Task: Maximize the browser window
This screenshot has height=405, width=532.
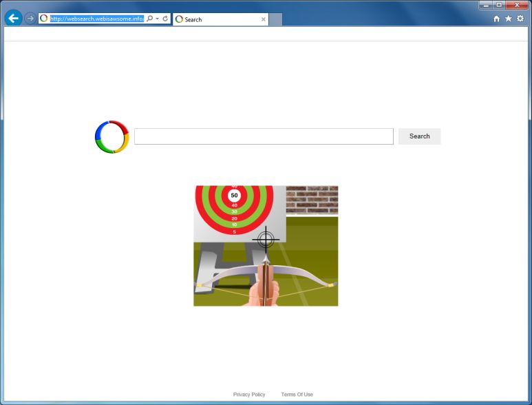Action: click(499, 5)
